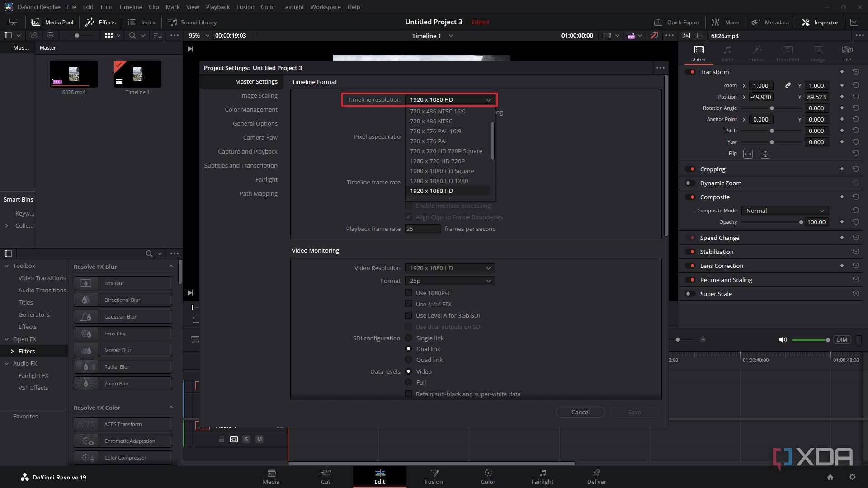Enable Use 4:4:4 SDI checkbox
Viewport: 868px width, 488px height.
(408, 304)
